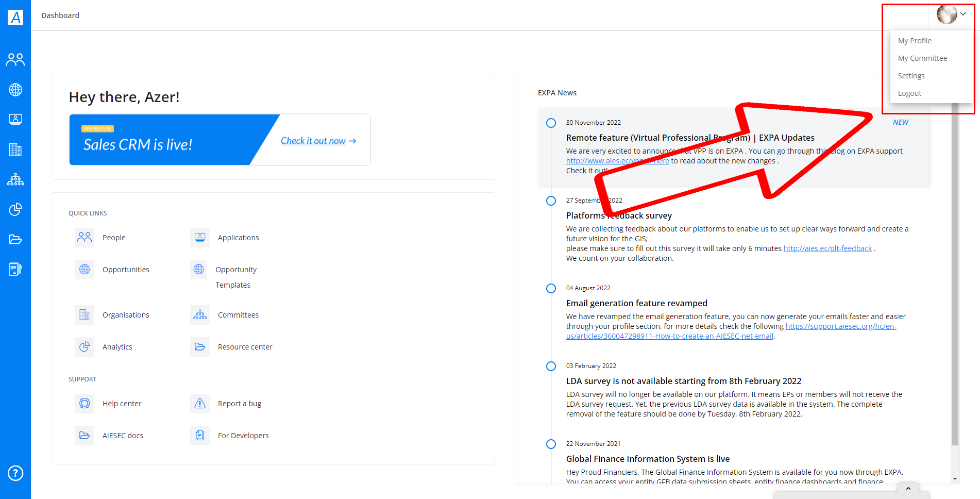The width and height of the screenshot is (980, 499).
Task: Click the AIESEC logo in sidebar
Action: coord(15,17)
